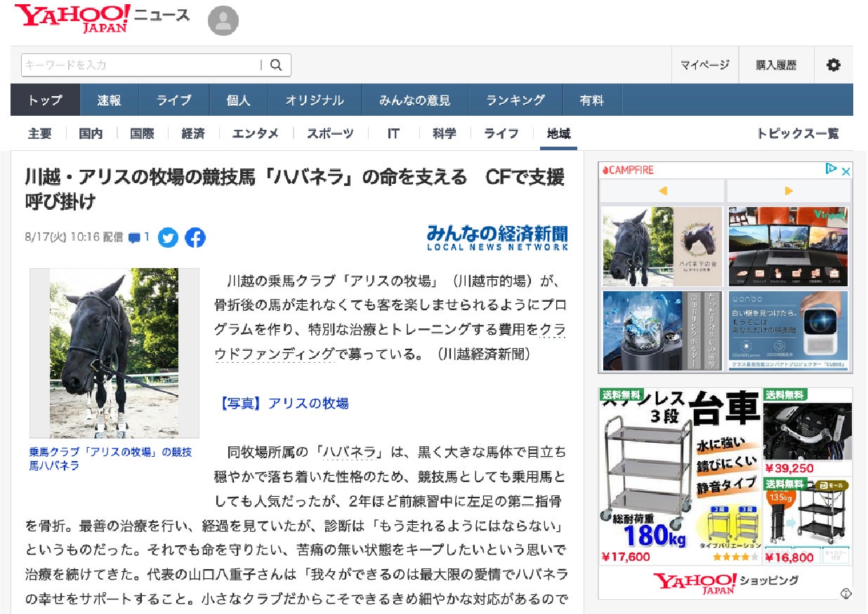
Task: Click the Yahoo! Japan logo
Action: pos(72,19)
